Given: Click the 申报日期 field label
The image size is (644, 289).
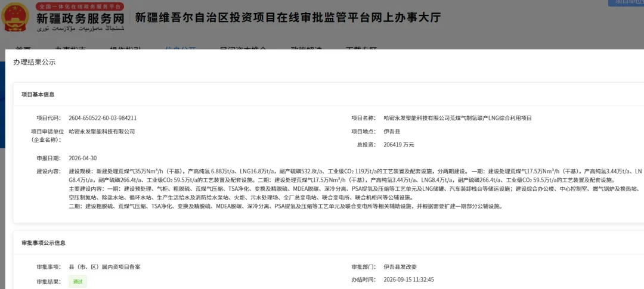Looking at the screenshot, I should pyautogui.click(x=48, y=158).
